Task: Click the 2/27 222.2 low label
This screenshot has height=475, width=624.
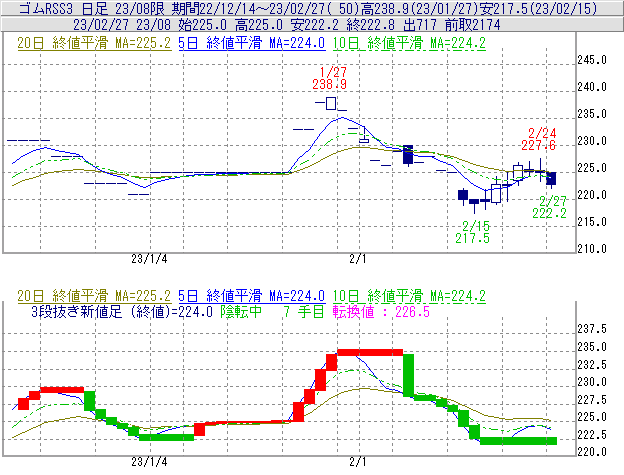Action: point(550,207)
